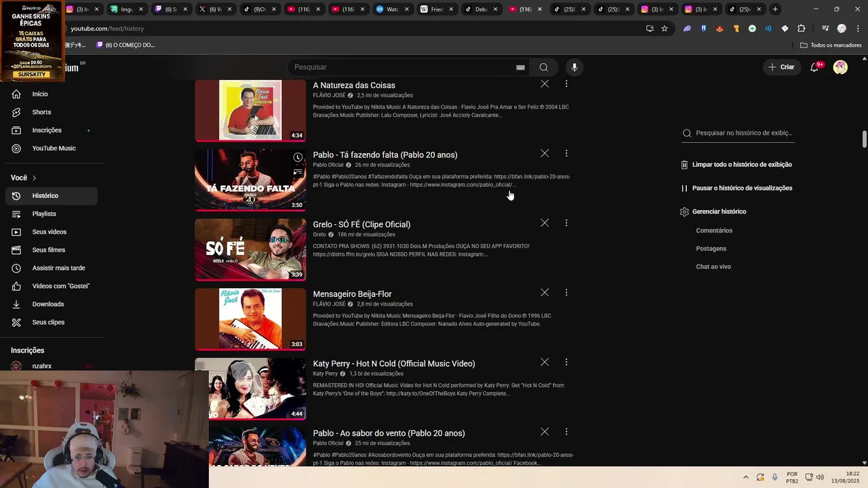Remove Katy Perry - Hot N Cold from history

[545, 362]
